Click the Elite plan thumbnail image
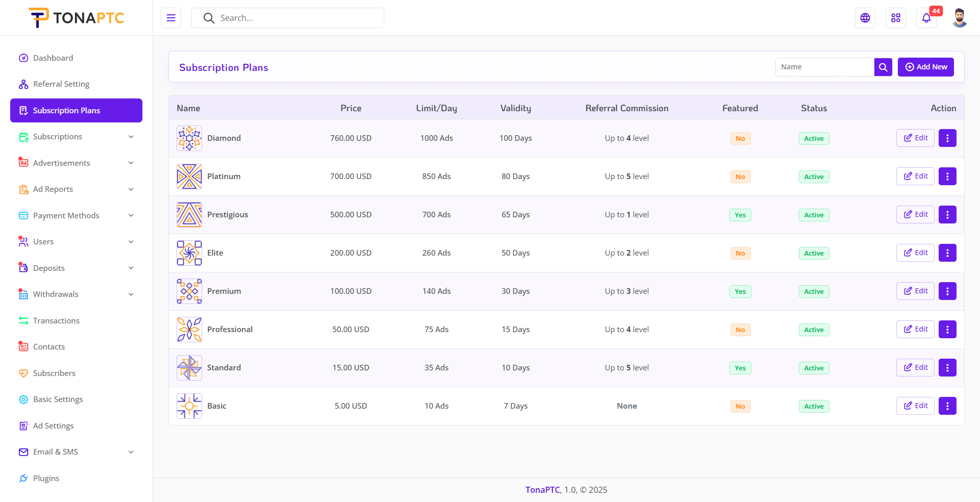The image size is (980, 502). click(x=189, y=253)
